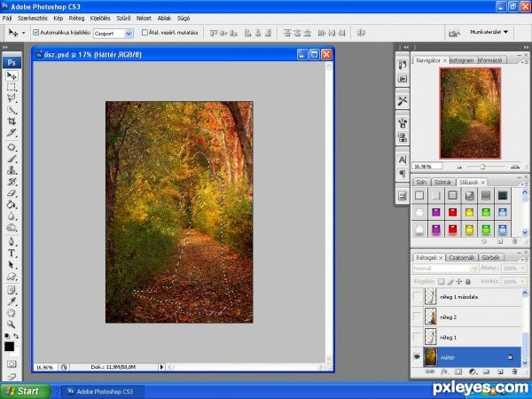Select the Move tool in the toolbox
The image size is (532, 399).
(x=12, y=75)
